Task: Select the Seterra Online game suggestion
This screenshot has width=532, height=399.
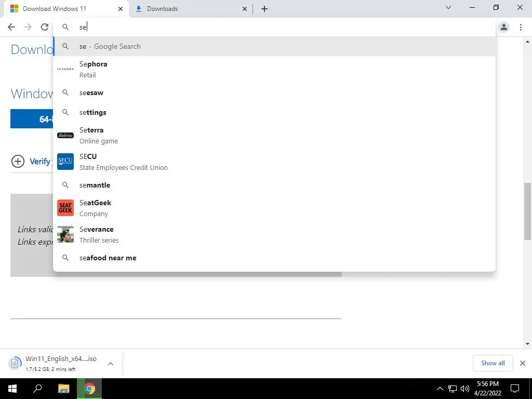Action: [x=274, y=136]
